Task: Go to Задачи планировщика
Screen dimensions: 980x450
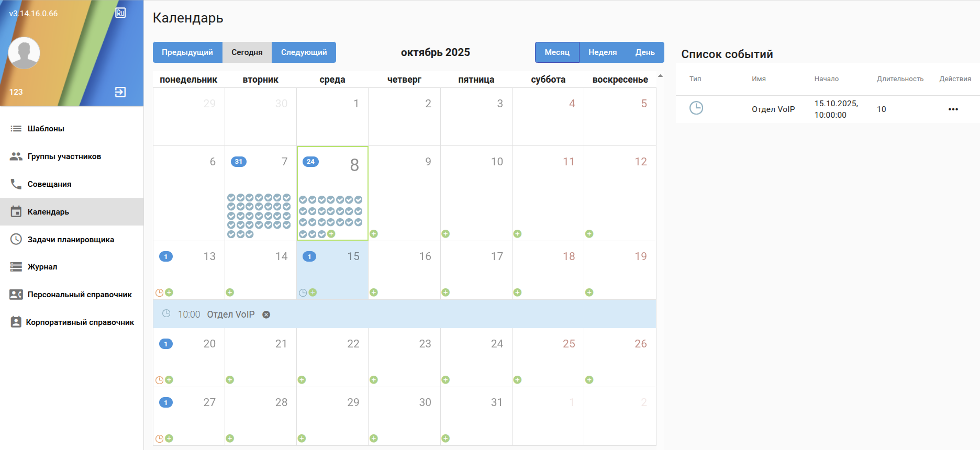Action: [x=71, y=240]
